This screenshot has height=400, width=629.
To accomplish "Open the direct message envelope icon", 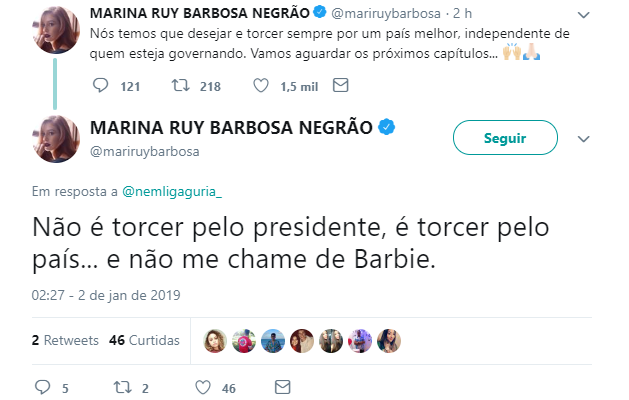I will tap(281, 387).
